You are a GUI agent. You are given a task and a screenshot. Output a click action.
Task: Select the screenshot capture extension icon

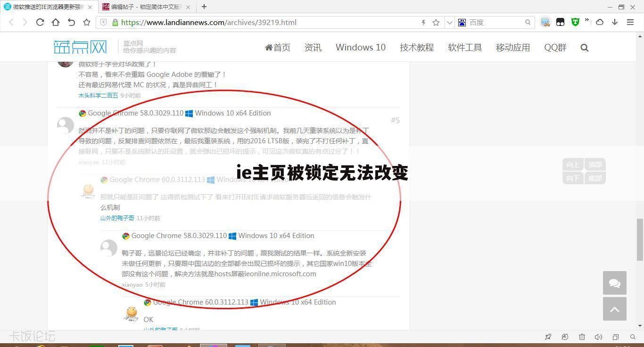pyautogui.click(x=545, y=22)
